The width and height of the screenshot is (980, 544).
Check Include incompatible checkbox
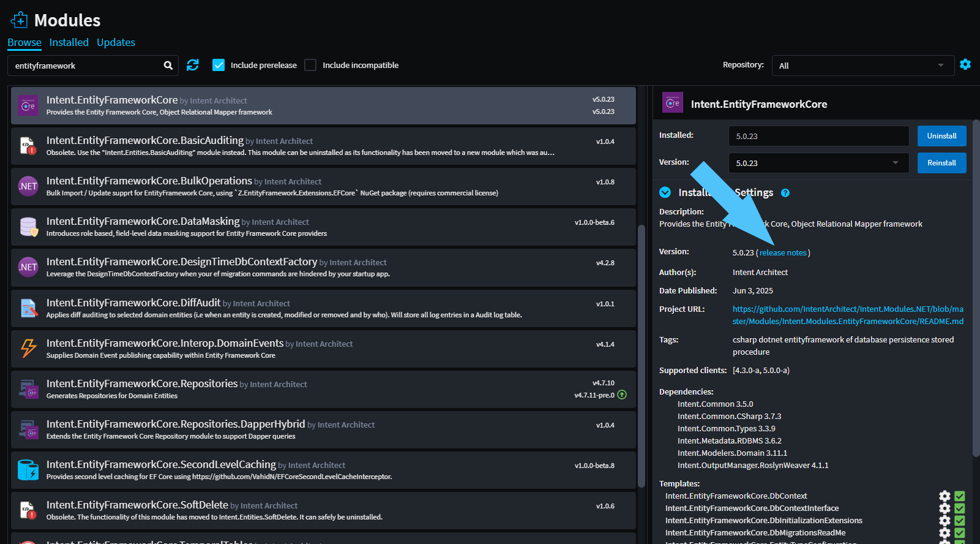pos(310,65)
